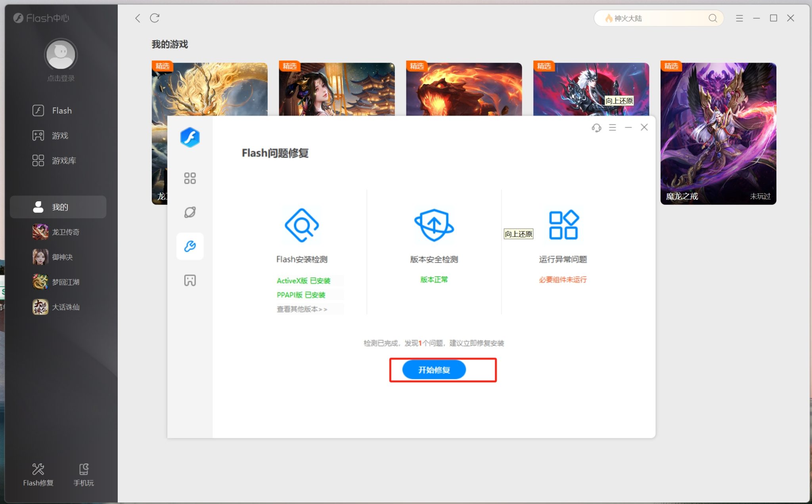Select the Flash item in the left sidebar
The image size is (812, 504).
pyautogui.click(x=61, y=111)
